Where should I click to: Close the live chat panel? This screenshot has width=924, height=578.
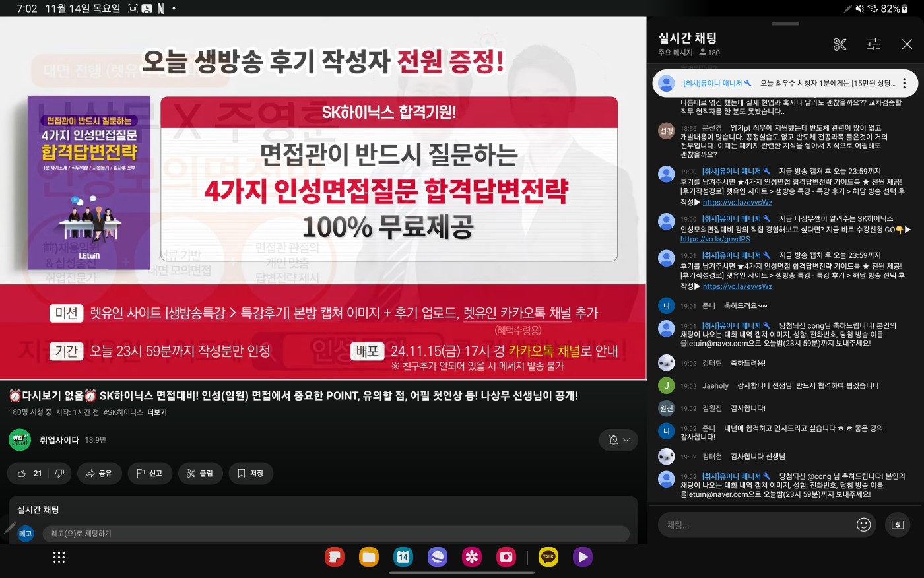point(907,44)
